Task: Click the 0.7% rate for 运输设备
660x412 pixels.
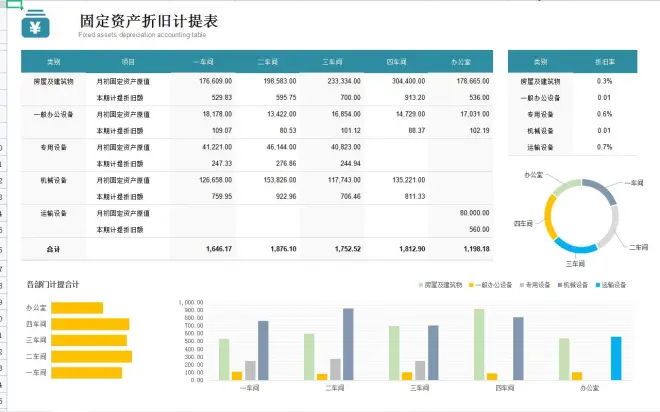Action: coord(604,147)
